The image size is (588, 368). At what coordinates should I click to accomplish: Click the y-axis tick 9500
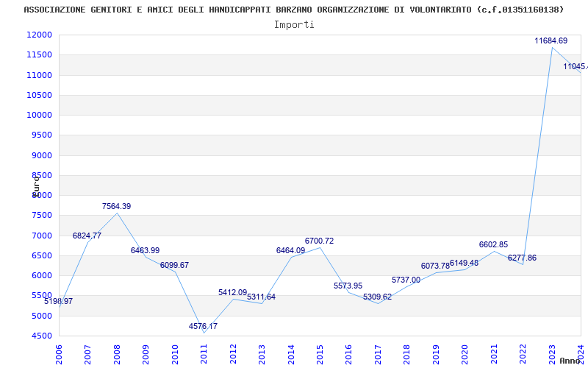pos(42,135)
